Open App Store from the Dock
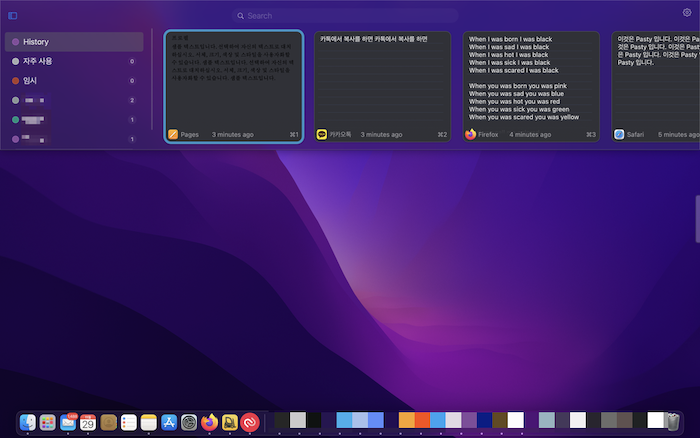 click(169, 422)
